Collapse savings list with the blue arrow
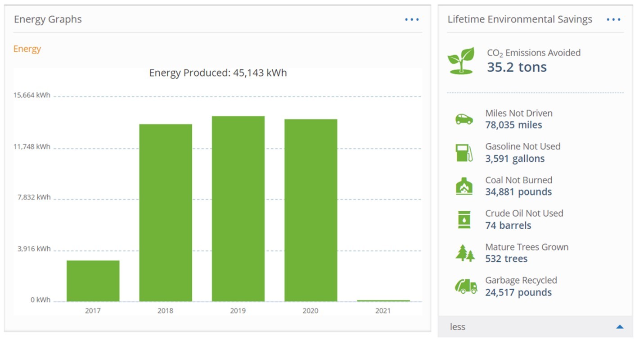 click(620, 327)
